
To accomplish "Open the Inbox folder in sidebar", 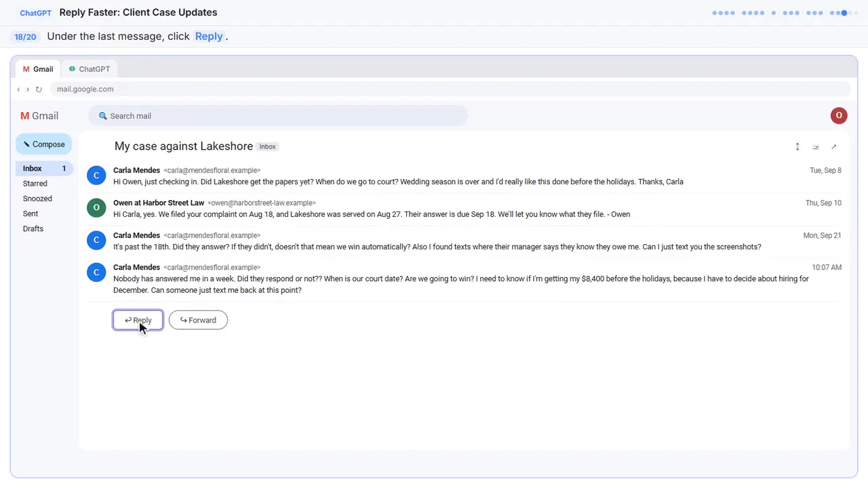I will 44,168.
